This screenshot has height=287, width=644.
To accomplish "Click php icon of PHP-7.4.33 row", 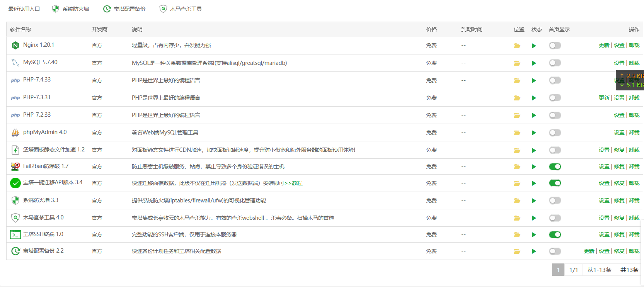I will pos(15,80).
